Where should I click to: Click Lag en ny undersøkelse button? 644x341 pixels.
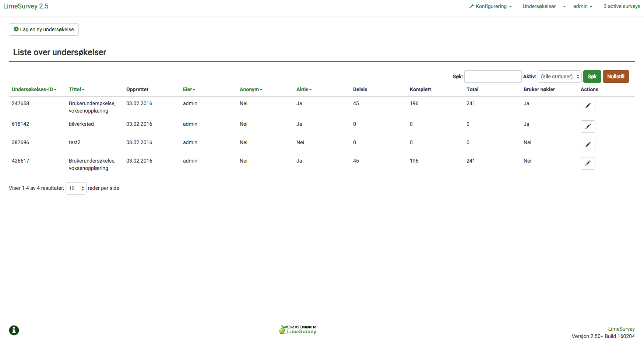(44, 29)
